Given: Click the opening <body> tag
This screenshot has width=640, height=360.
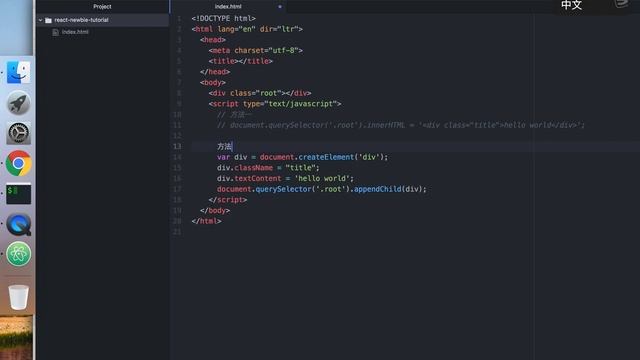Looking at the screenshot, I should pos(213,82).
